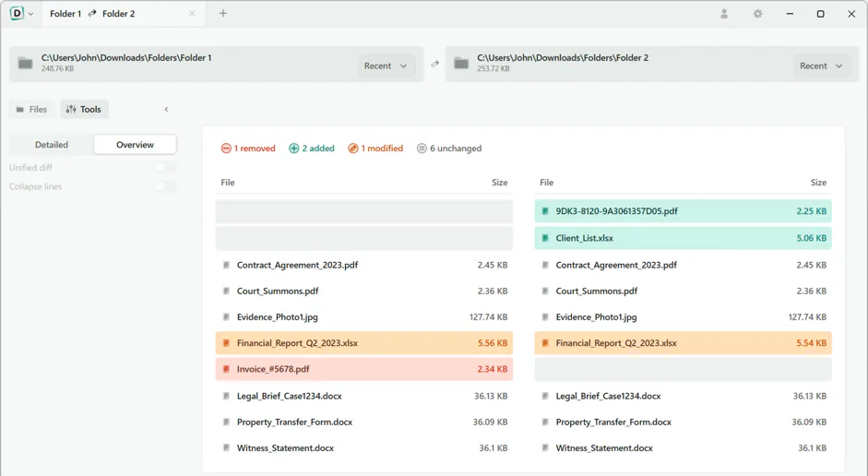The height and width of the screenshot is (476, 868).
Task: Select left Witness_Statement.docx file name
Action: click(x=286, y=448)
